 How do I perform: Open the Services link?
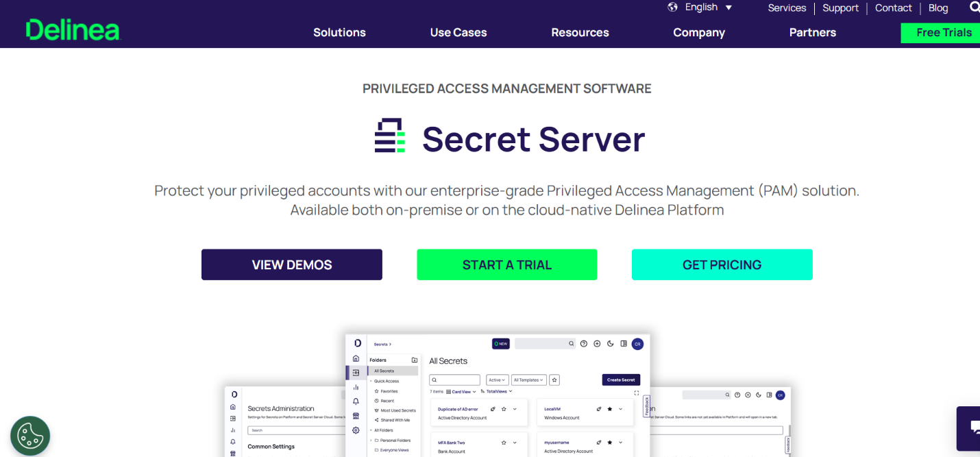coord(787,8)
